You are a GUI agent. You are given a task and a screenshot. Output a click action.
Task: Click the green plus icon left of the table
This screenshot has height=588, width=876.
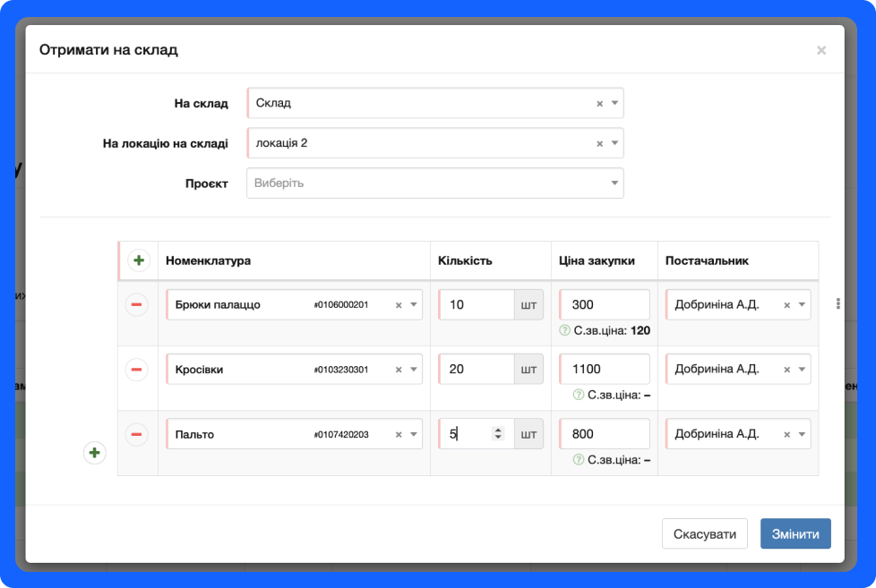coord(95,454)
